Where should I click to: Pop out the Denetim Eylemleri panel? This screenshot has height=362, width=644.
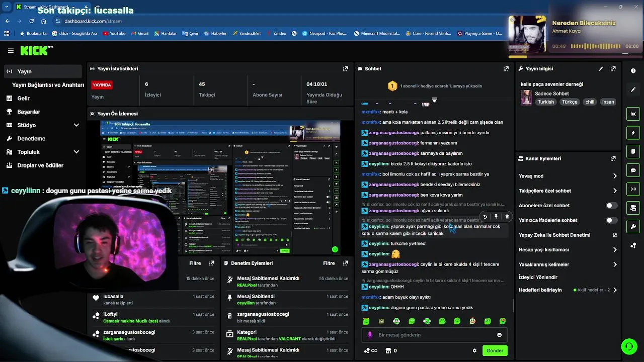point(345,263)
